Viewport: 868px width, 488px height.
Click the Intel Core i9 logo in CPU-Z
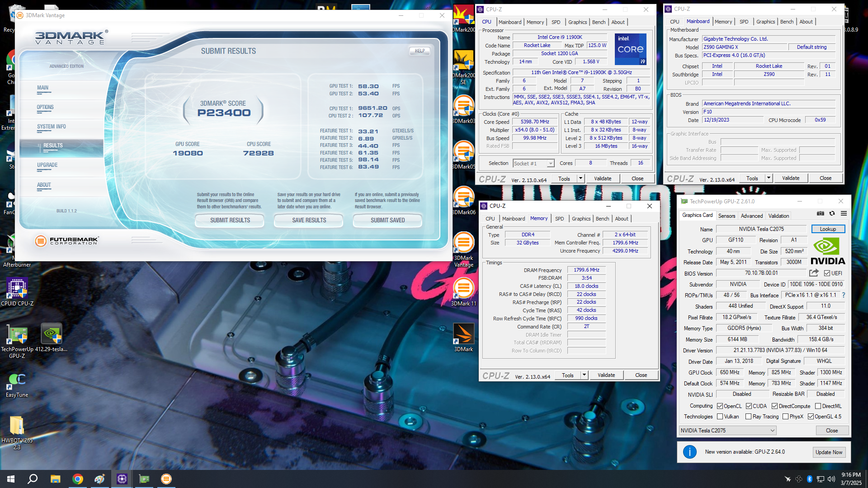click(x=631, y=49)
